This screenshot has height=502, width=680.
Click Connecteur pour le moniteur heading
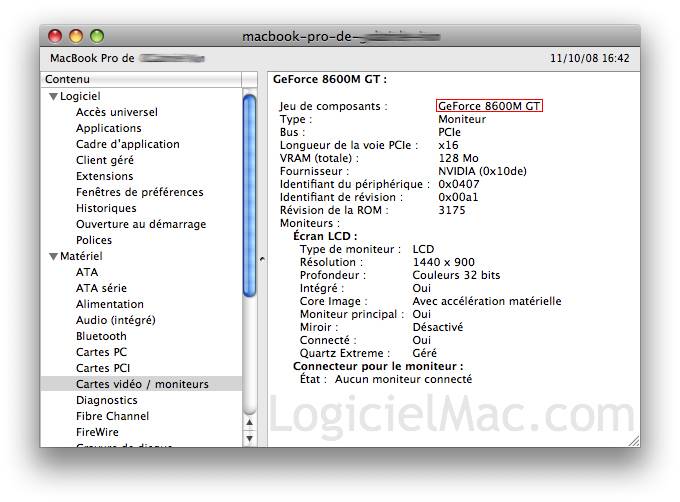tap(378, 366)
